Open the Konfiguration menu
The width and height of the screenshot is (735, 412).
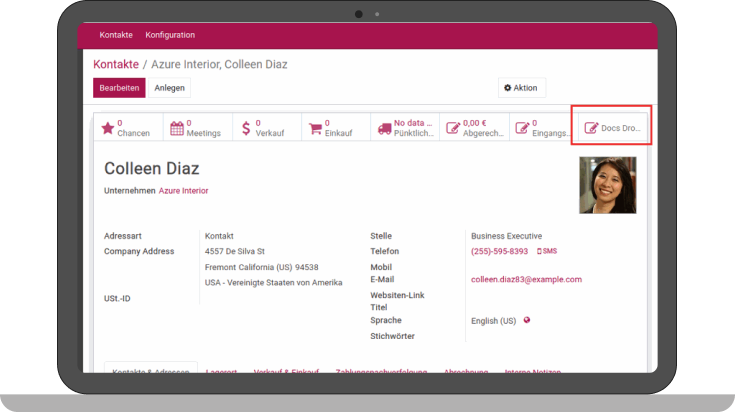[x=170, y=35]
